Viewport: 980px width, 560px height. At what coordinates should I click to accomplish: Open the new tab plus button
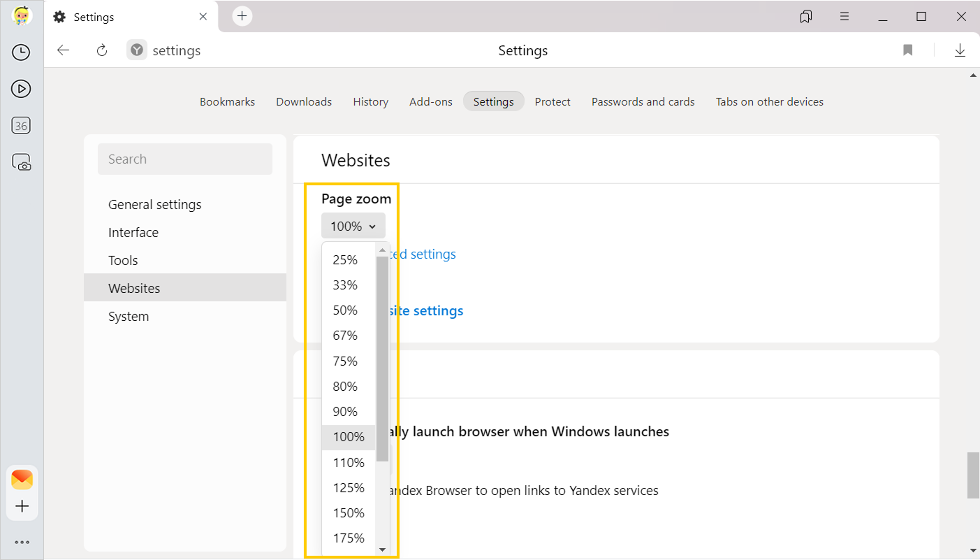pyautogui.click(x=242, y=16)
